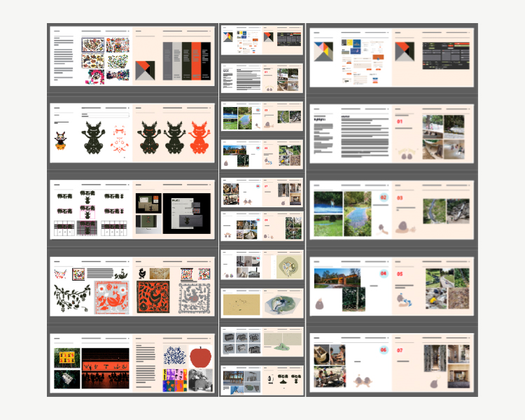The height and width of the screenshot is (420, 525).
Task: Select the blue-circled 06 in right column
Action: click(x=383, y=349)
